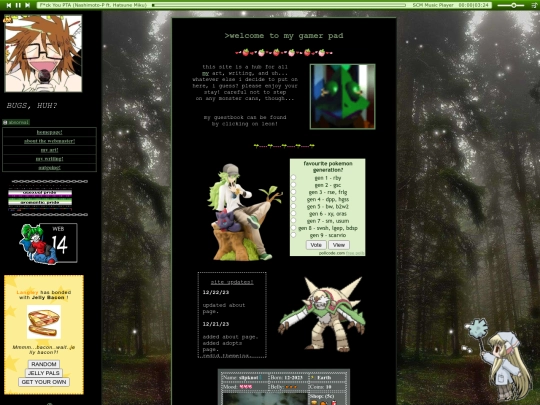
Task: Open the site updates link
Action: [232, 282]
